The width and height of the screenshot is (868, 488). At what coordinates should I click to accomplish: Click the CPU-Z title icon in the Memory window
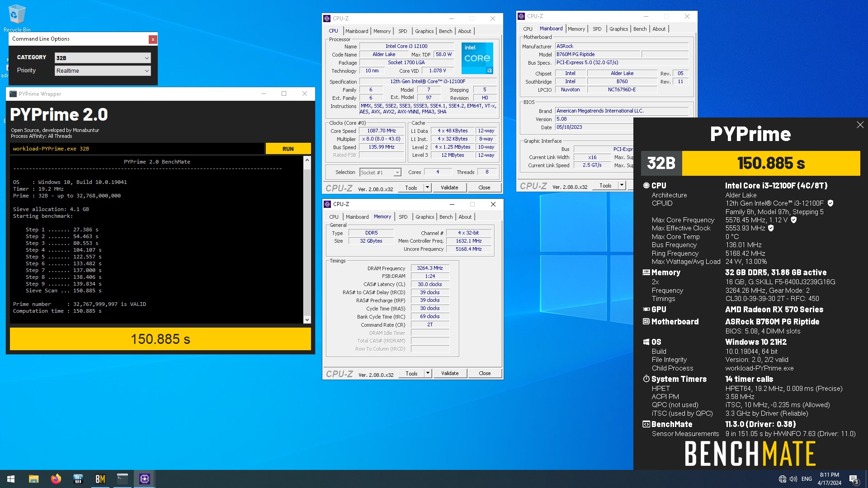(x=327, y=204)
